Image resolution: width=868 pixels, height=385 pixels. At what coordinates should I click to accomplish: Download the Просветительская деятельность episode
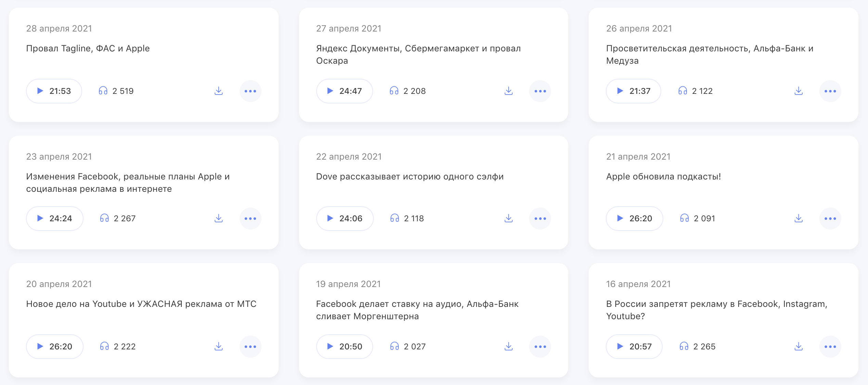coord(799,91)
